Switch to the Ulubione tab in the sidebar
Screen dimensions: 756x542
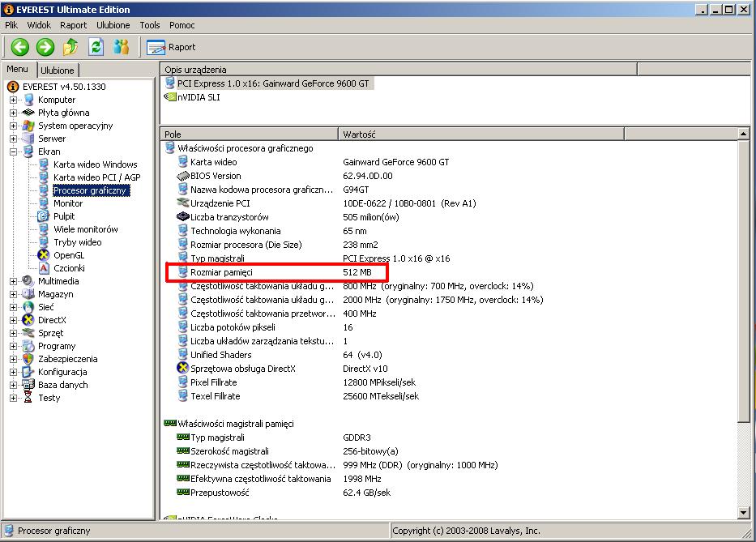point(58,70)
